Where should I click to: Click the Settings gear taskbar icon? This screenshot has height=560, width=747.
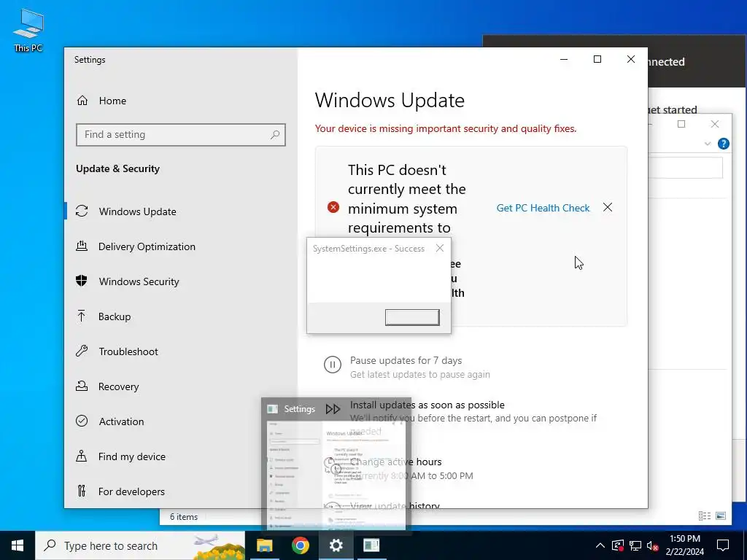(x=336, y=545)
